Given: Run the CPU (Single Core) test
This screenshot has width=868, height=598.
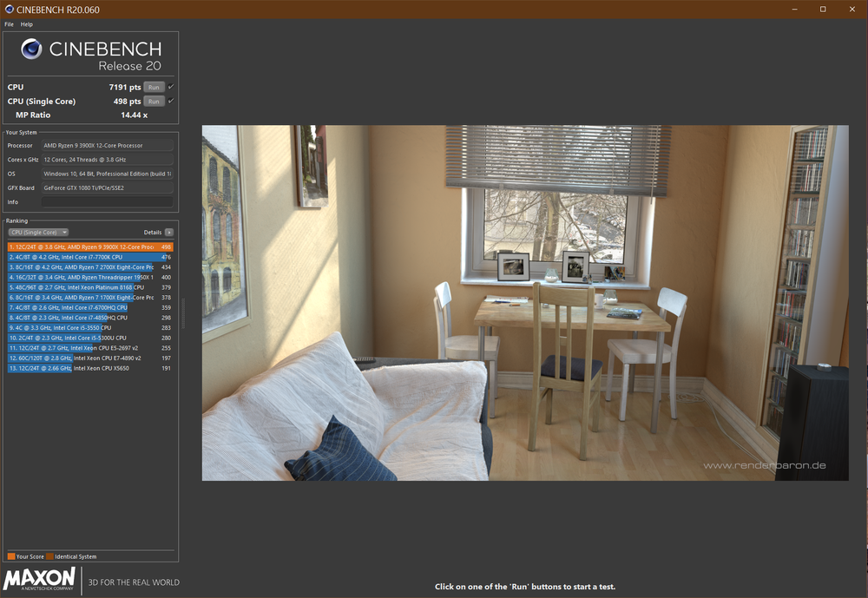Looking at the screenshot, I should 154,102.
